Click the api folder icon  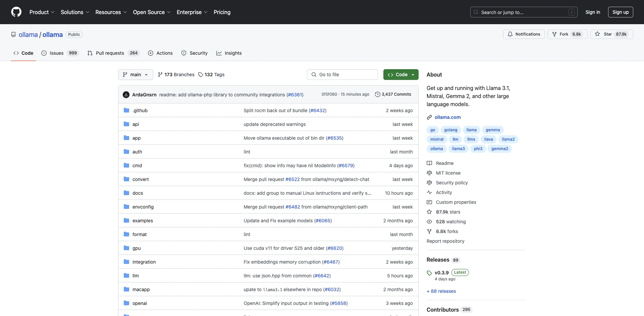pyautogui.click(x=126, y=124)
